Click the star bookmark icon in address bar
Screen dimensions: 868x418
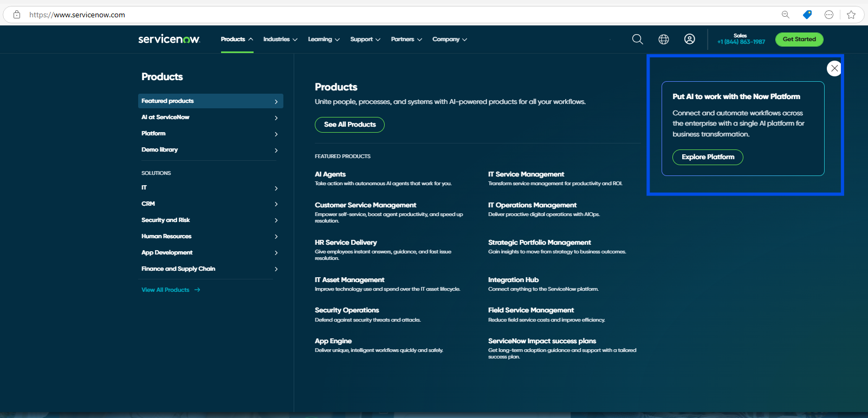click(x=851, y=15)
